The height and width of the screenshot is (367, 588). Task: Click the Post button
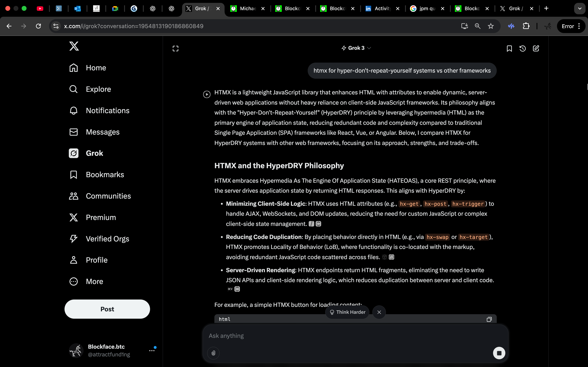pyautogui.click(x=107, y=309)
